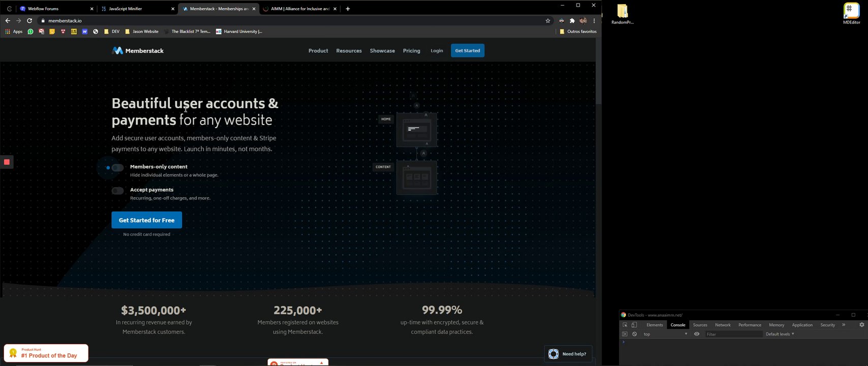Screen dimensions: 868x366
Task: Open the Chrome extensions puzzle icon
Action: point(572,21)
